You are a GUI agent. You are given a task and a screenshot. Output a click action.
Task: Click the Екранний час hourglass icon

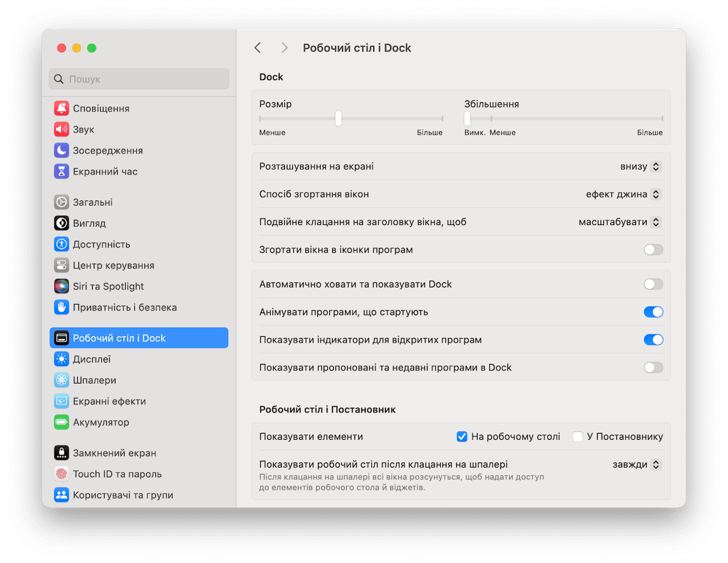pos(62,171)
